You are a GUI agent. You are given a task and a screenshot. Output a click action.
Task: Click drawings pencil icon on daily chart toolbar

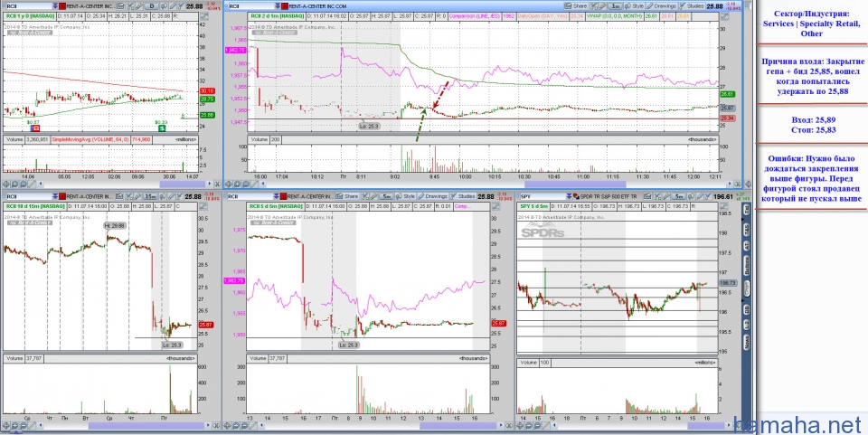[173, 6]
